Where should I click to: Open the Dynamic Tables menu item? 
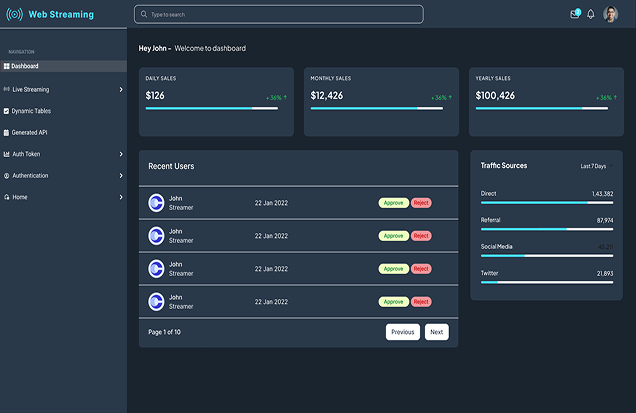coord(31,111)
